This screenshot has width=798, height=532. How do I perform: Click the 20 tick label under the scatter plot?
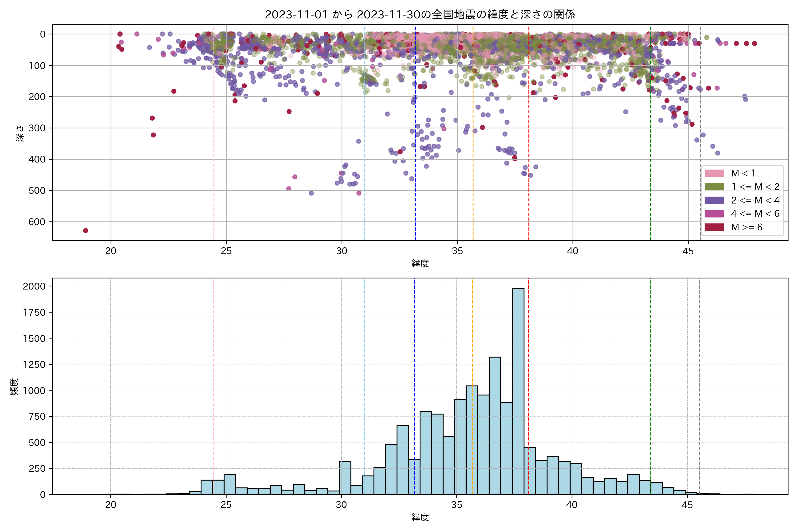coord(111,251)
